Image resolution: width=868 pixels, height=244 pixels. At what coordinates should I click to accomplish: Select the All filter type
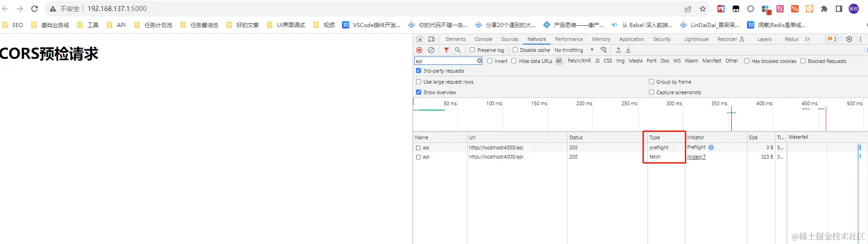559,61
